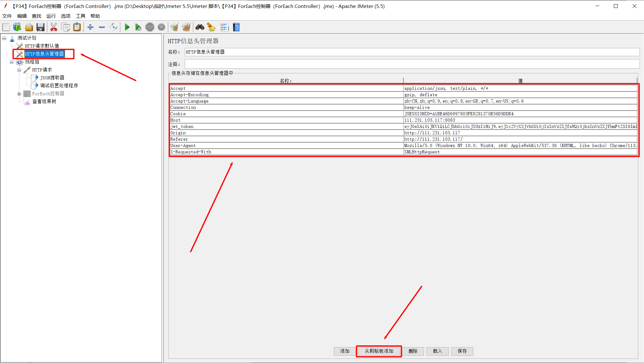
Task: Open Help with the question mark book icon
Action: click(236, 27)
